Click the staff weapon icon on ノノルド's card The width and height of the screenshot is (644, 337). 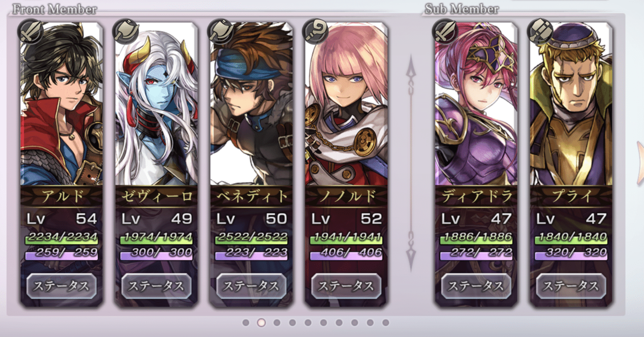pos(315,32)
